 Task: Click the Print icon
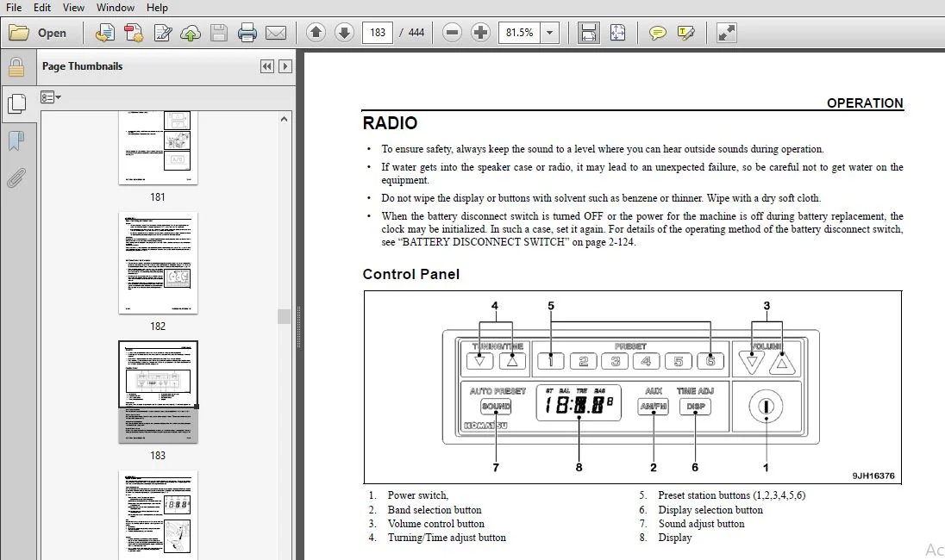click(x=247, y=33)
